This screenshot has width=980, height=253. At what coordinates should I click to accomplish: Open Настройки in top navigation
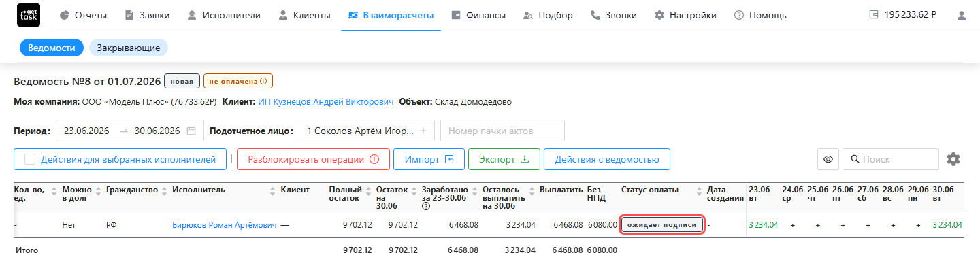click(685, 15)
